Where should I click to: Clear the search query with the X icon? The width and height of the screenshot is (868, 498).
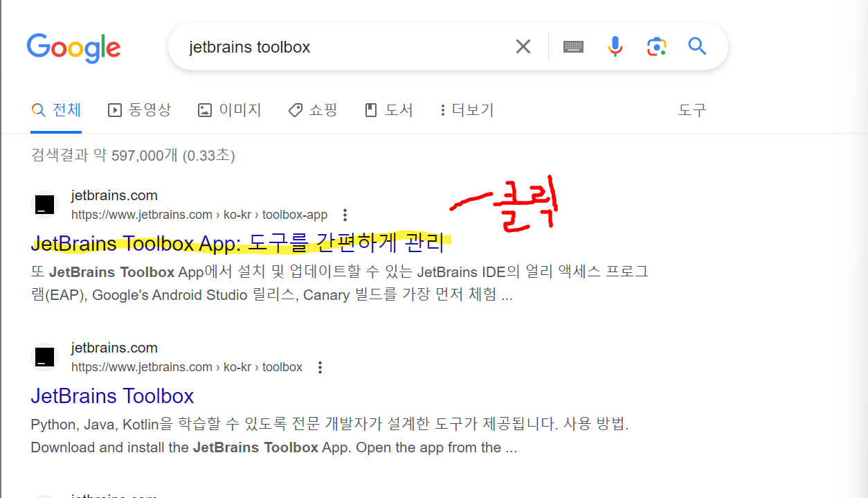point(523,46)
